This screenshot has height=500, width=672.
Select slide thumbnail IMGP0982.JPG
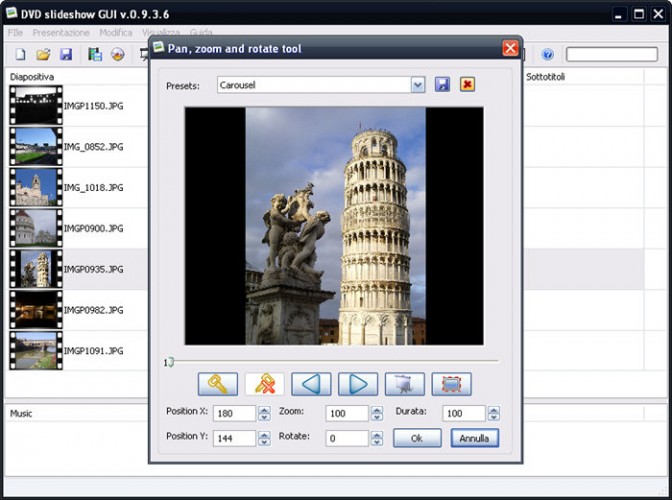click(x=36, y=310)
